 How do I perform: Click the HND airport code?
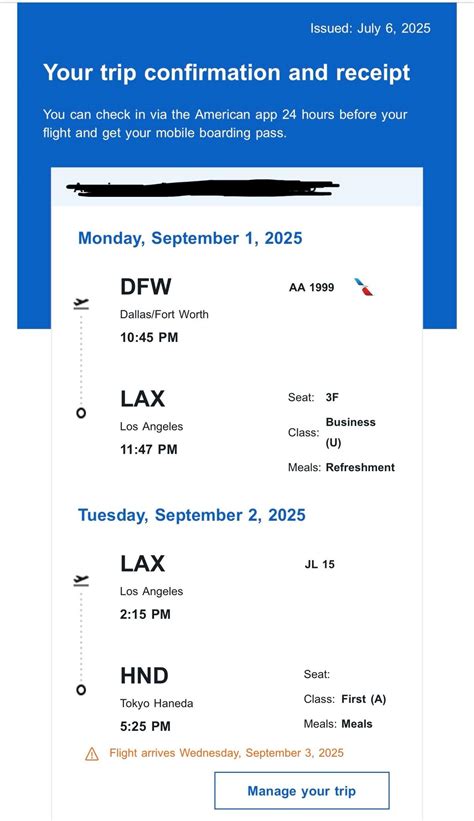pos(144,675)
